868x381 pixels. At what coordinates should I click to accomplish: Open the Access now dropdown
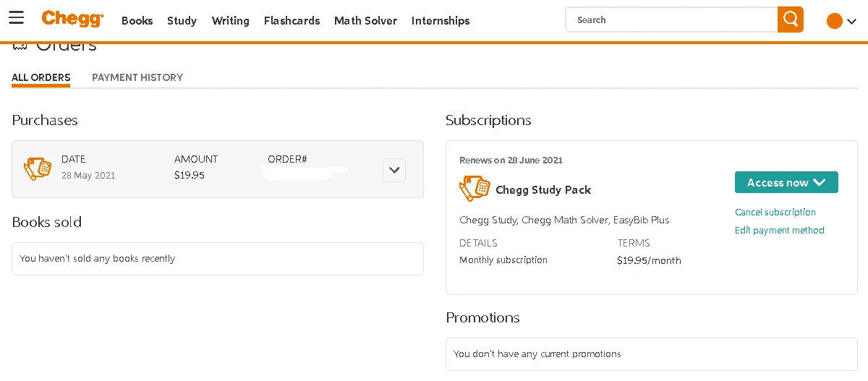[786, 182]
